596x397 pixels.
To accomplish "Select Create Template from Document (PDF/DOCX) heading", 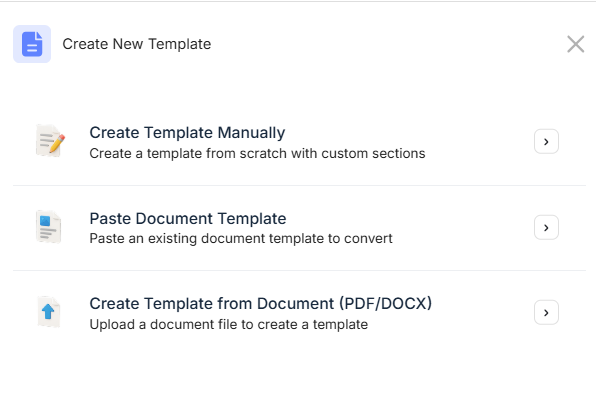I will (x=261, y=304).
